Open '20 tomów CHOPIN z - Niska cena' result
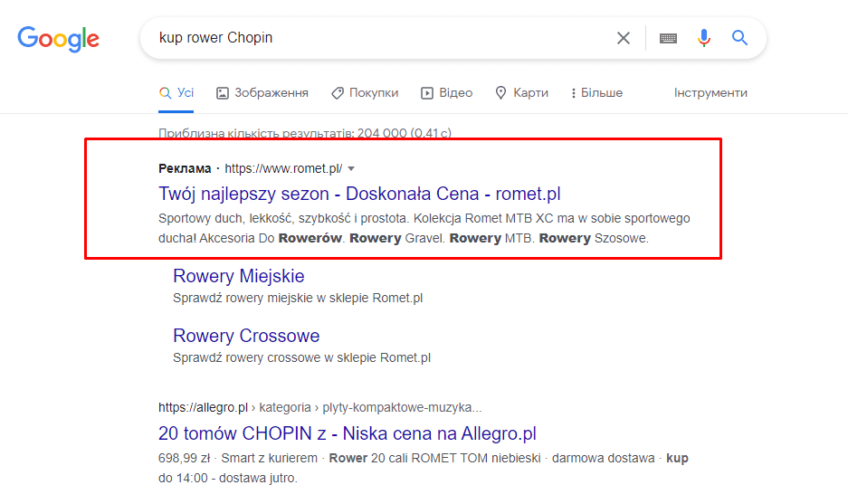 tap(348, 433)
